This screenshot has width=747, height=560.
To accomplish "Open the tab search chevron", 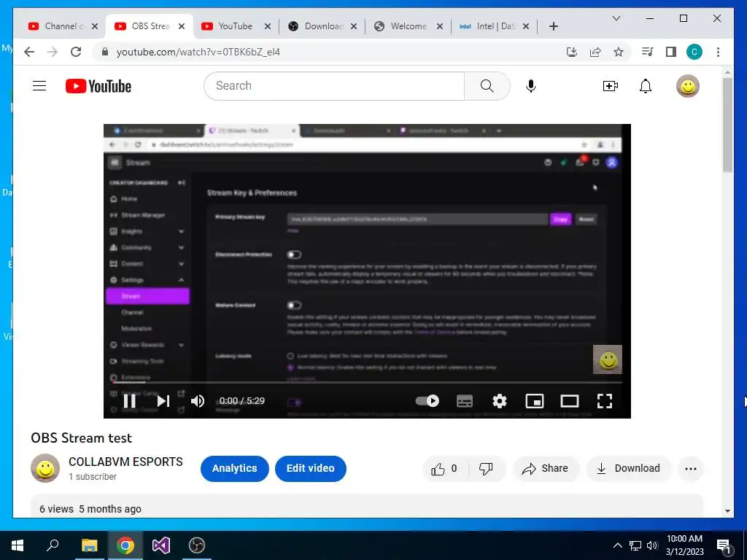I will 616,18.
